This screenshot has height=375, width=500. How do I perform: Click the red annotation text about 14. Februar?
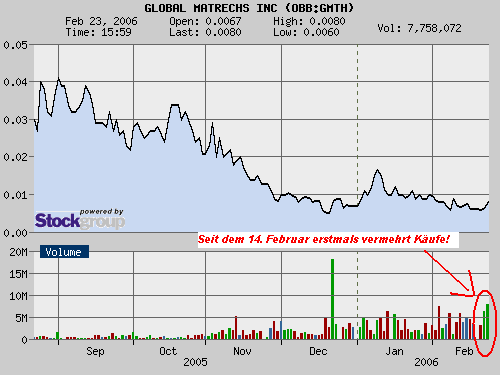point(323,239)
